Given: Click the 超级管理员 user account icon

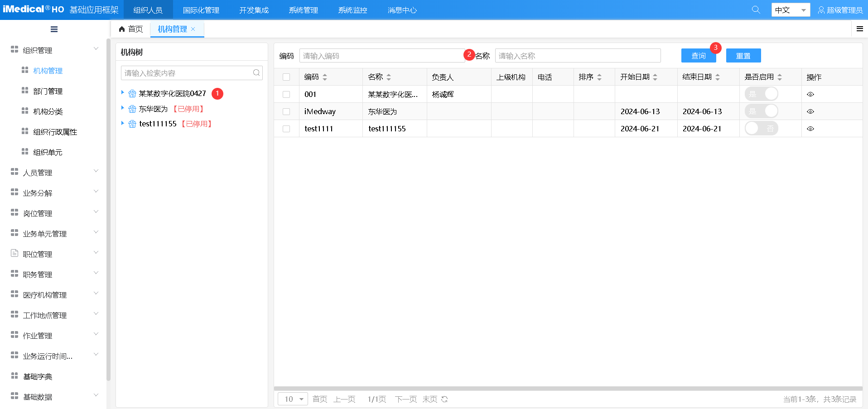Looking at the screenshot, I should click(822, 9).
